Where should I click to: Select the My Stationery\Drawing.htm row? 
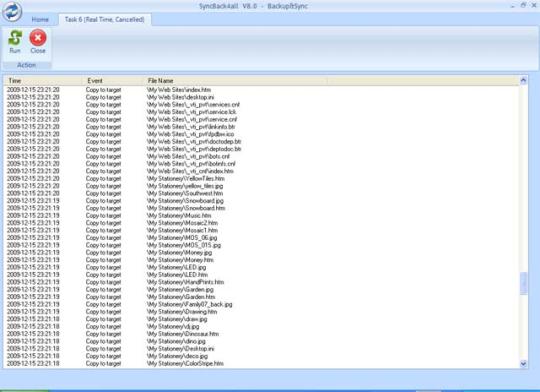261,312
